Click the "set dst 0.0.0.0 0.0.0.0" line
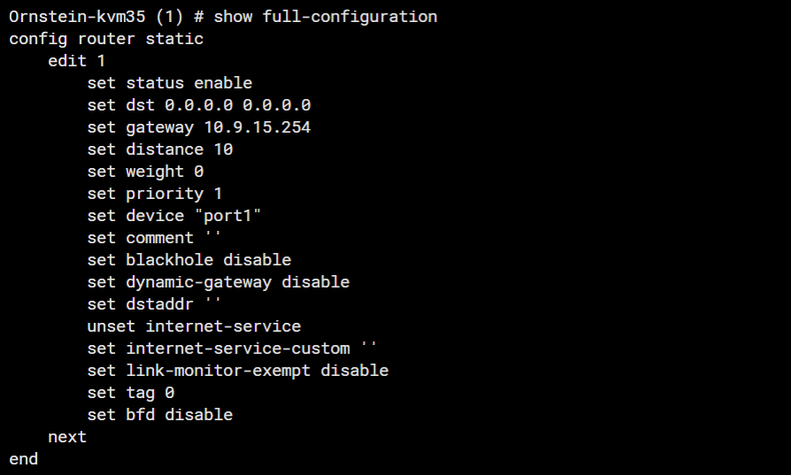This screenshot has width=791, height=475. click(x=203, y=105)
